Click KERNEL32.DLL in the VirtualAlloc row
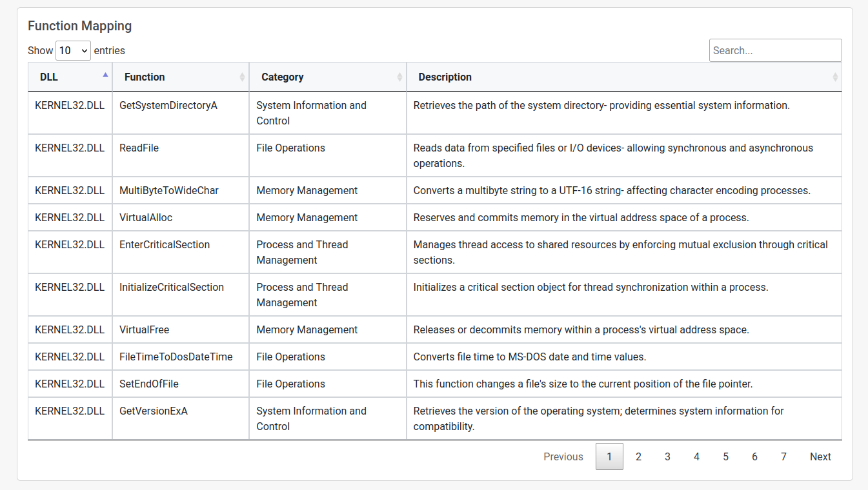Screen dimensions: 868x490 pyautogui.click(x=70, y=217)
